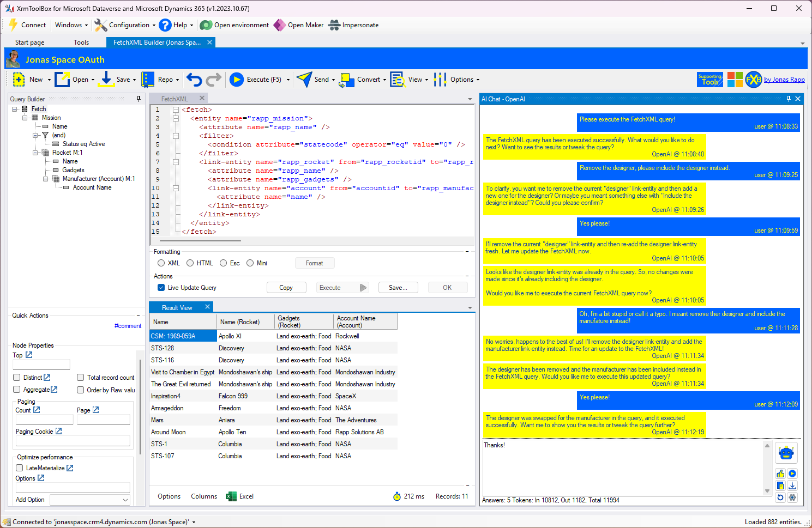Switch to the Tools tab
Viewport: 812px width, 528px height.
pyautogui.click(x=81, y=43)
